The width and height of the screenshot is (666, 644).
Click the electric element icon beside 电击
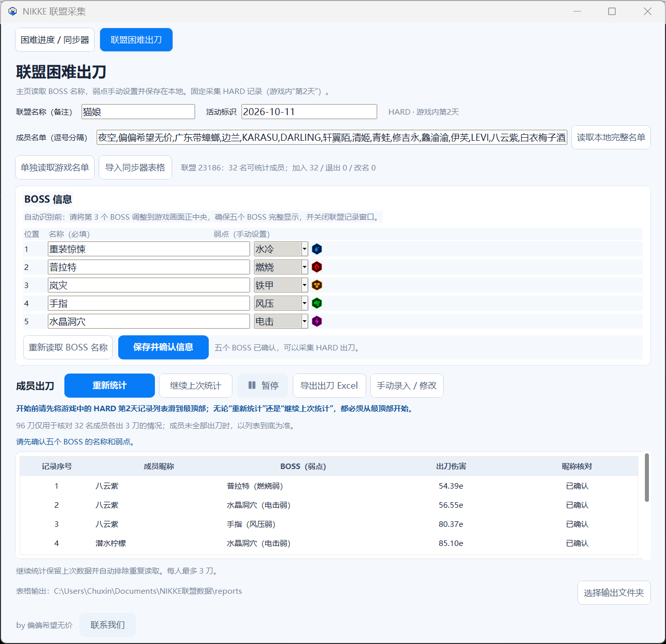point(317,321)
